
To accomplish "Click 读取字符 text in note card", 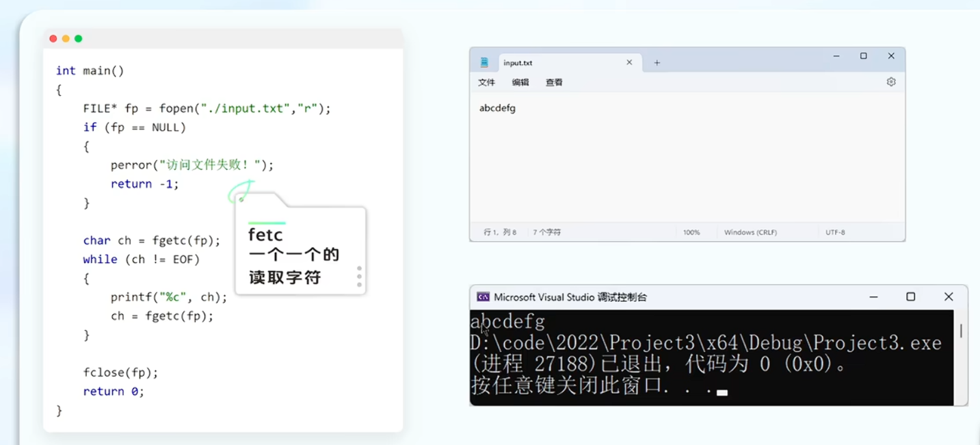I will click(284, 277).
